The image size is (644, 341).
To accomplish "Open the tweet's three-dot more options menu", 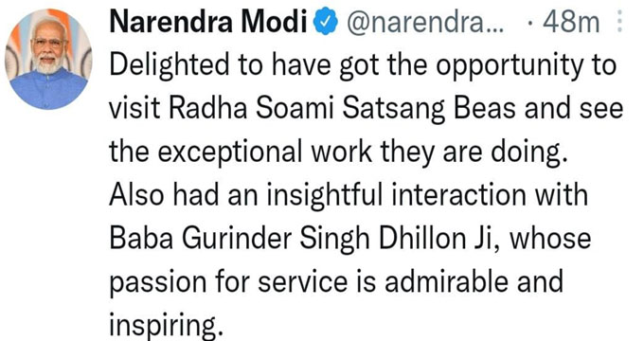I will pyautogui.click(x=620, y=22).
